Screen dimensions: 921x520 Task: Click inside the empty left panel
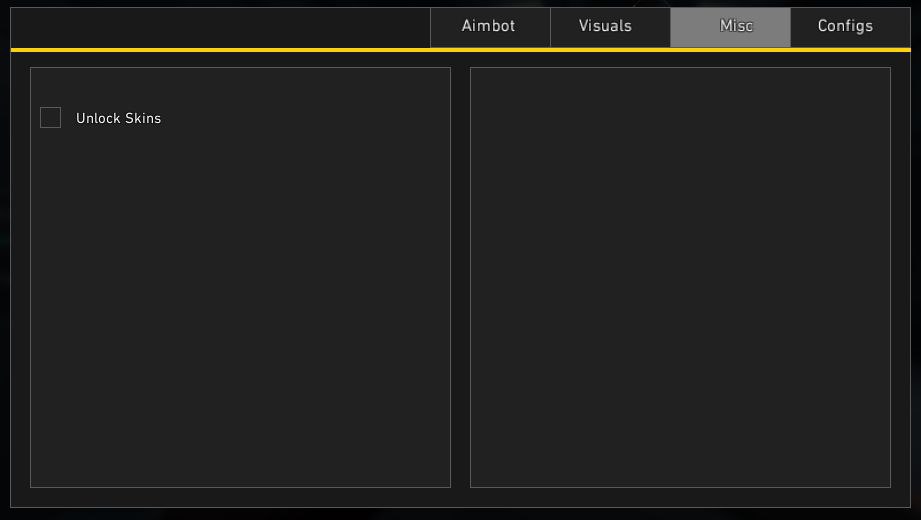click(x=240, y=300)
